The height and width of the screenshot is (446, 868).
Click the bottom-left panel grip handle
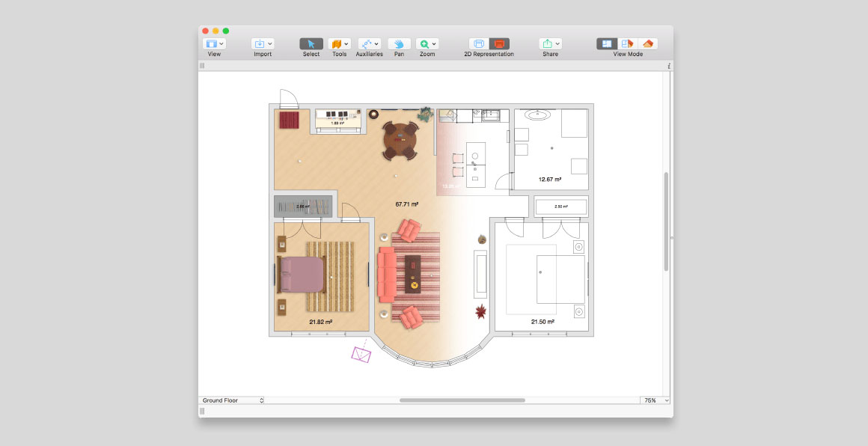(x=202, y=411)
